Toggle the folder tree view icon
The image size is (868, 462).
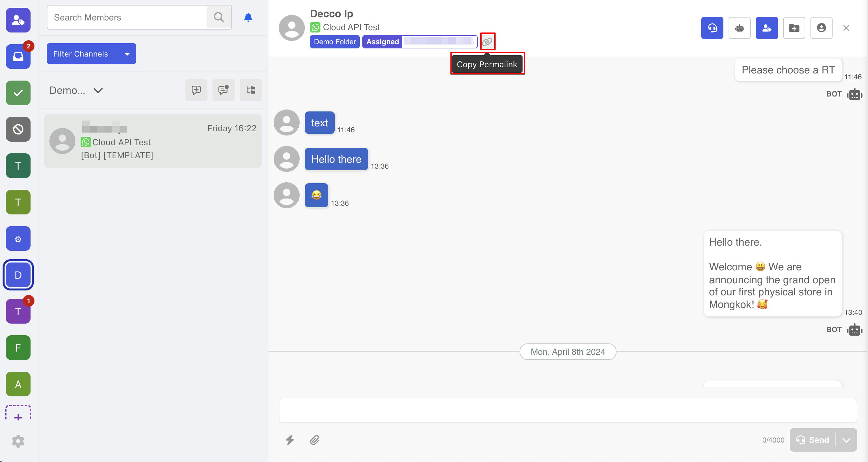[x=251, y=90]
